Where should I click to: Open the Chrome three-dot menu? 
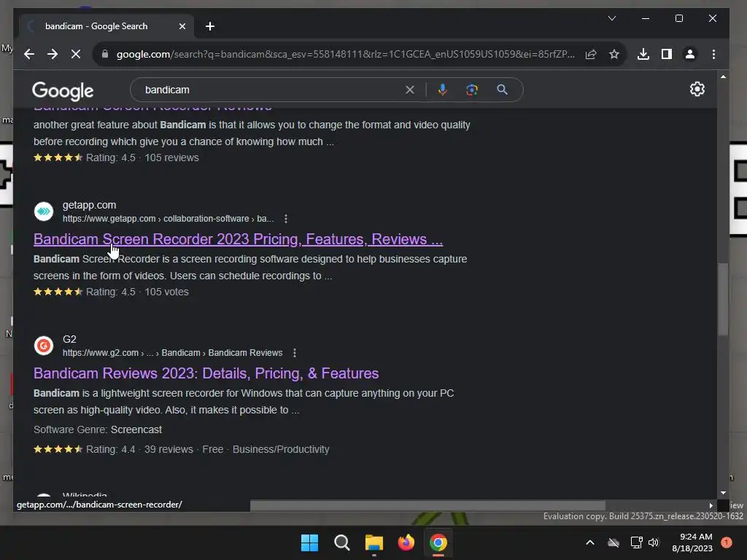pos(713,54)
